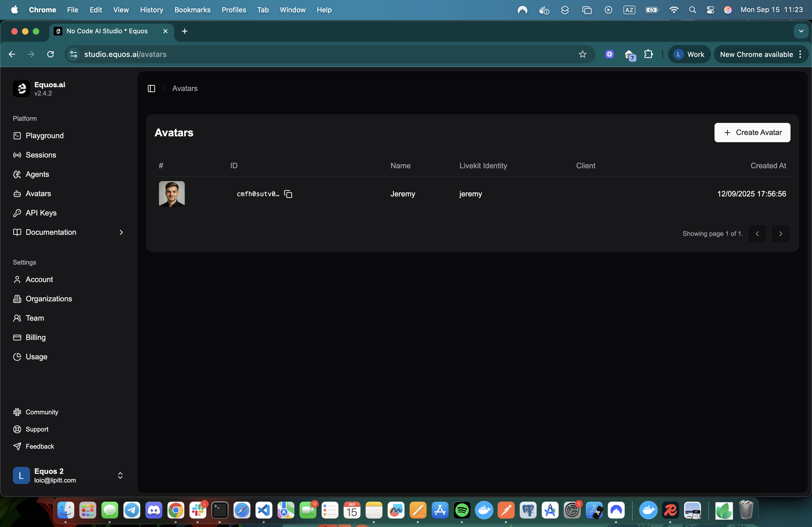Viewport: 812px width, 527px height.
Task: Toggle the sidebar panel icon
Action: pos(151,89)
